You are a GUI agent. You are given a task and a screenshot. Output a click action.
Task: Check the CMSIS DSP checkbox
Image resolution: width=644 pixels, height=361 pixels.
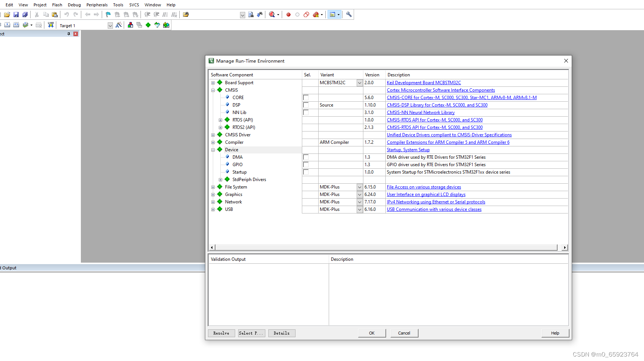tap(306, 105)
